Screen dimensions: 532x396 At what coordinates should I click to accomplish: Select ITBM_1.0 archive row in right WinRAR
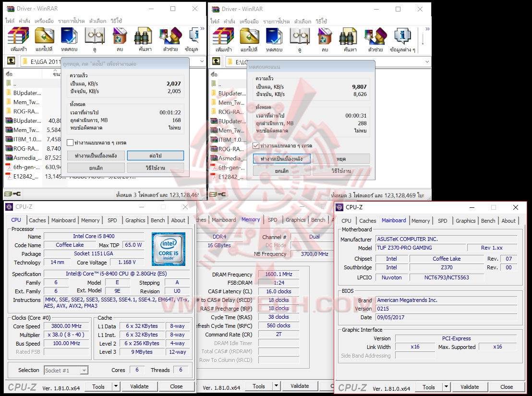point(228,140)
